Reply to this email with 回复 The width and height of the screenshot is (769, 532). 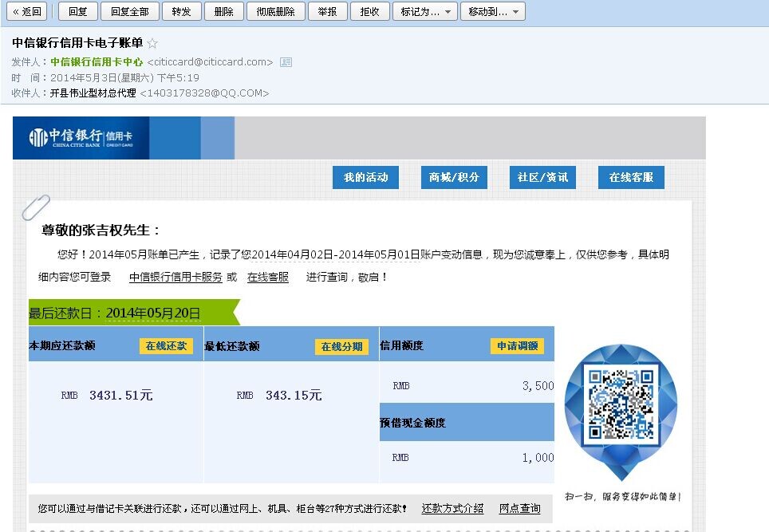click(x=78, y=12)
